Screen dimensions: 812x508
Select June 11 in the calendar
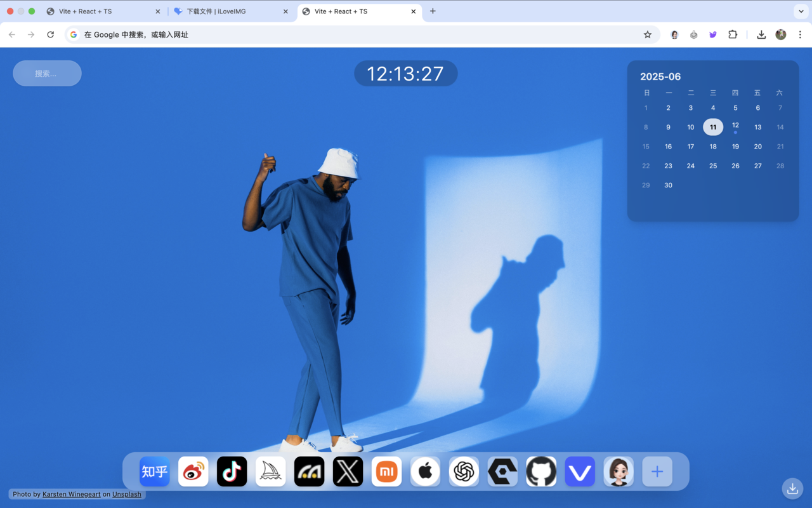tap(713, 127)
